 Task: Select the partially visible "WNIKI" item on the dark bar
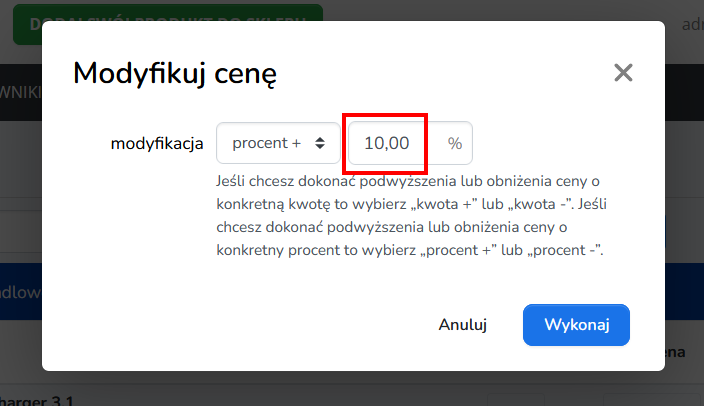click(21, 93)
